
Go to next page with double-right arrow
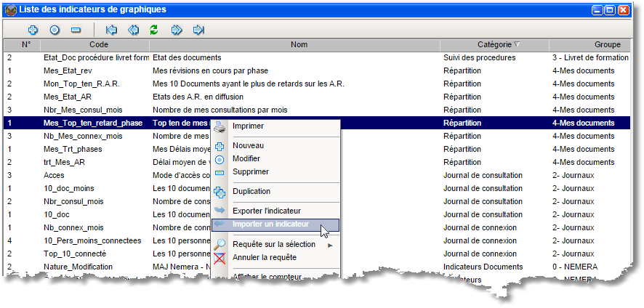176,30
